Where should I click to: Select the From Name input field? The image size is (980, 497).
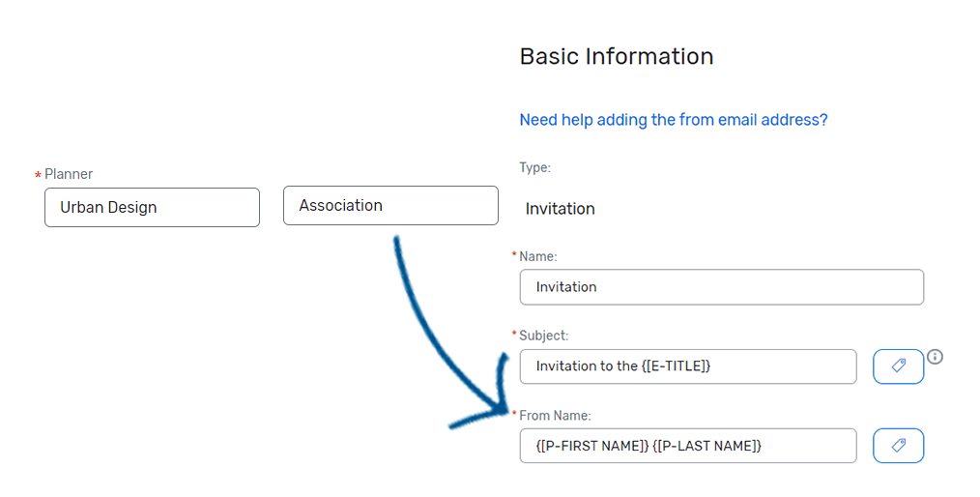pos(687,446)
